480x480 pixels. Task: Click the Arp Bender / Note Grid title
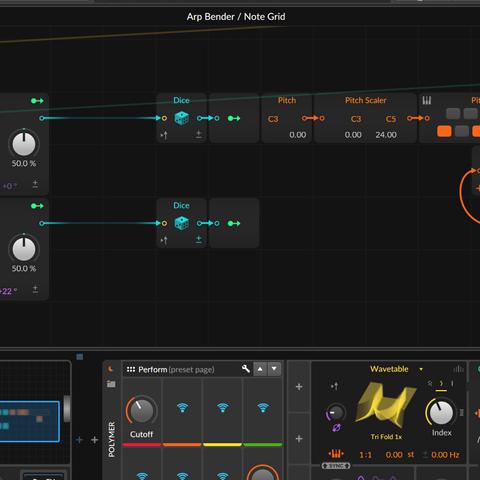[x=236, y=17]
